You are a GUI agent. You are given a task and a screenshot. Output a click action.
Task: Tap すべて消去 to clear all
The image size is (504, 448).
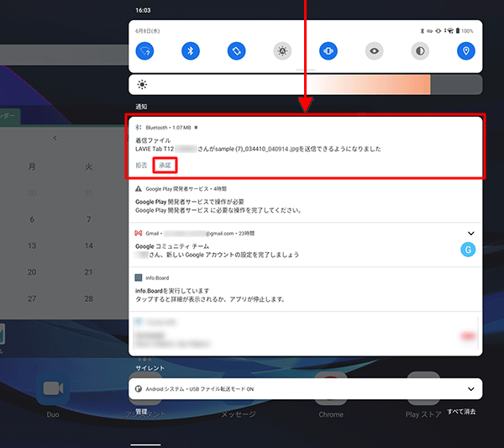pyautogui.click(x=461, y=412)
